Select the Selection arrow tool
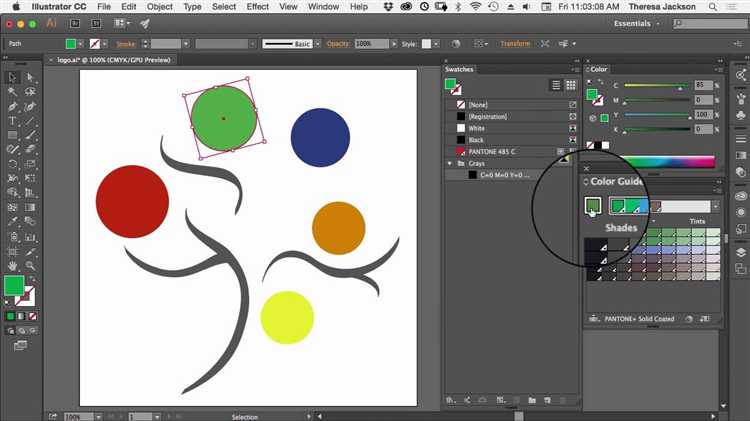The height and width of the screenshot is (421, 750). point(12,77)
